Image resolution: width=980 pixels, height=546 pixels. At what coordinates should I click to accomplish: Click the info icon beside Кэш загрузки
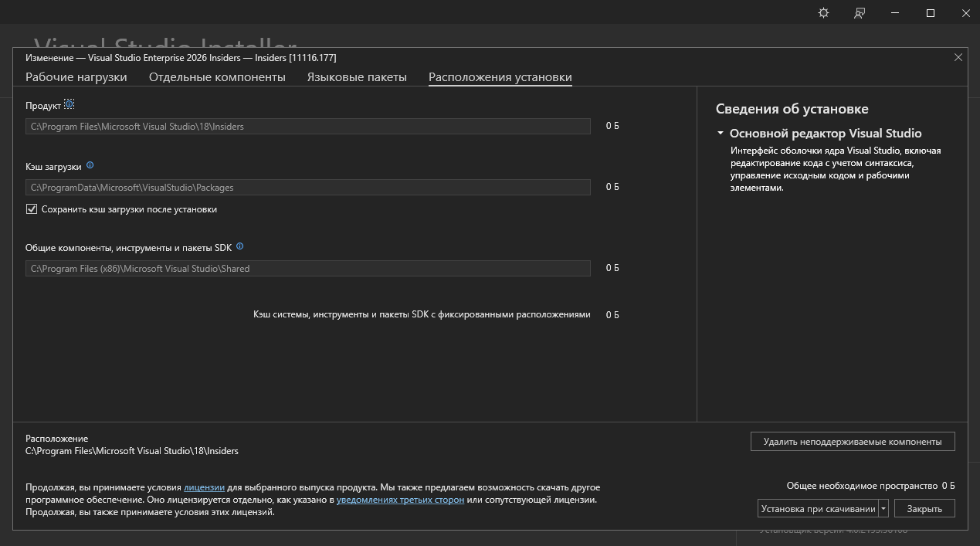(90, 165)
